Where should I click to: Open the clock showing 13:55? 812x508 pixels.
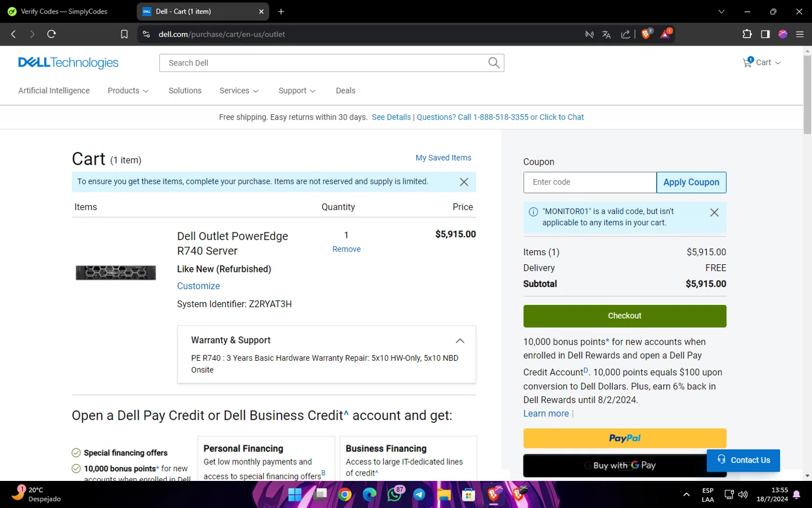(x=772, y=494)
